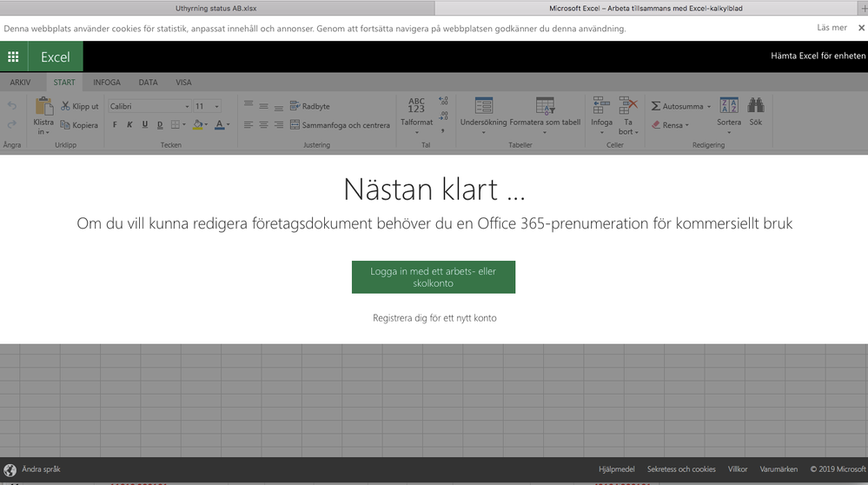Click the Sammanfoga och centrera icon
Image resolution: width=868 pixels, height=485 pixels.
[295, 125]
